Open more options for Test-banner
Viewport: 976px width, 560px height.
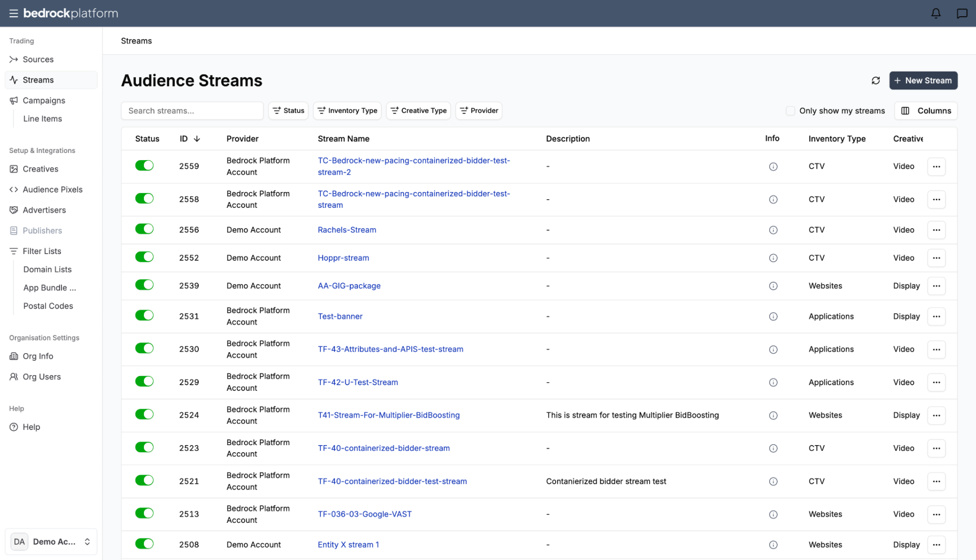click(x=936, y=316)
